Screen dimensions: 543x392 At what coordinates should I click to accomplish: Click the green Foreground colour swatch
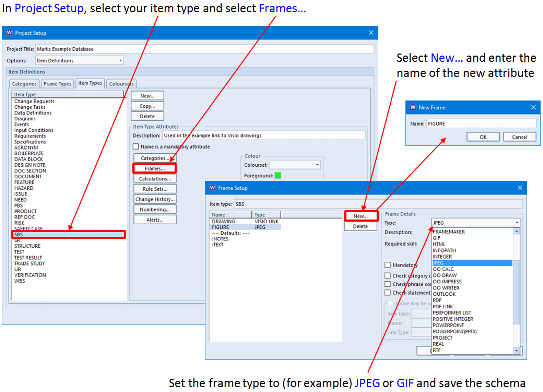coord(278,176)
